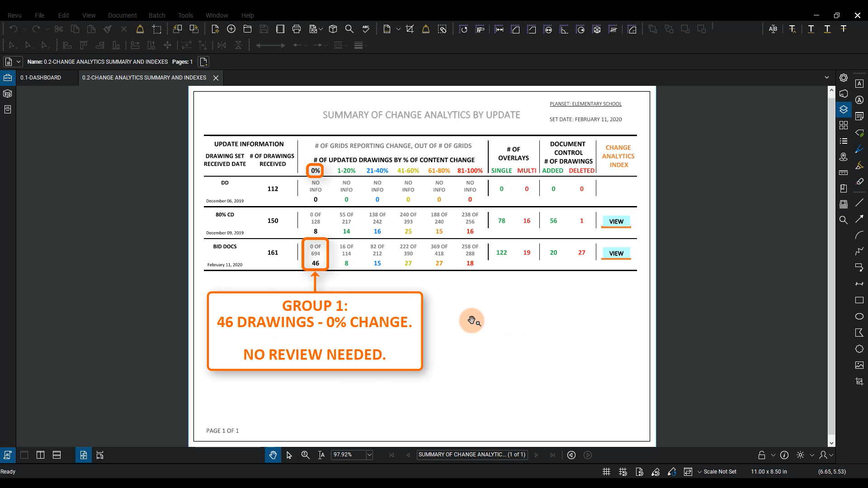The width and height of the screenshot is (868, 488).
Task: Click the Print icon in toolbar
Action: pyautogui.click(x=297, y=29)
